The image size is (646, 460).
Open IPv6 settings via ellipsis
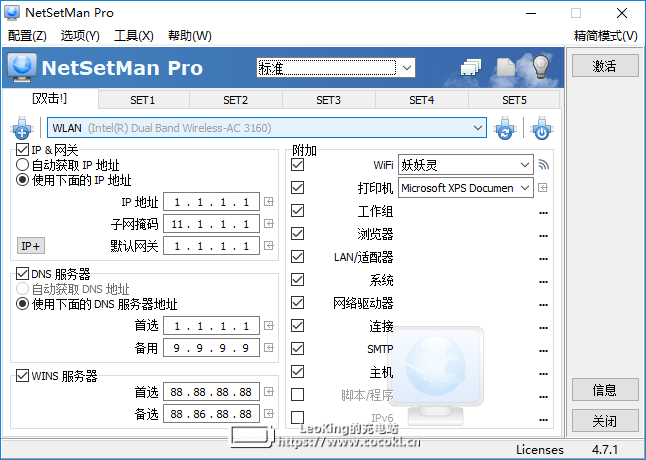(x=543, y=420)
